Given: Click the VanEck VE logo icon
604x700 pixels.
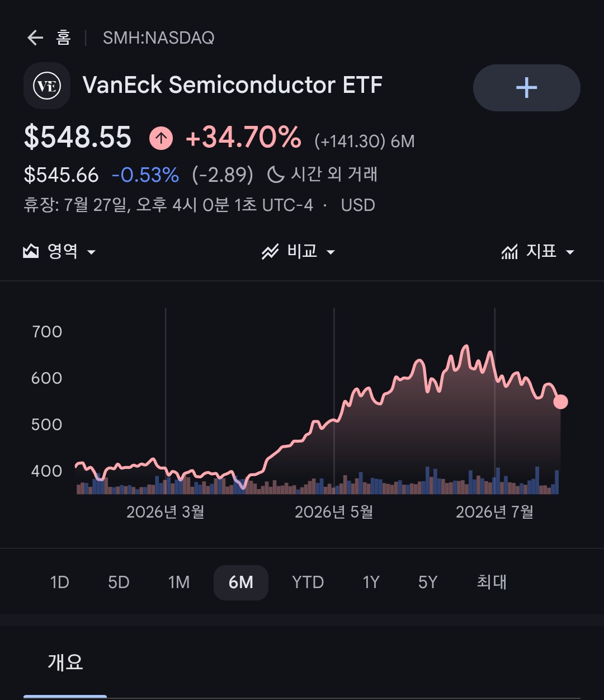Looking at the screenshot, I should (x=47, y=86).
